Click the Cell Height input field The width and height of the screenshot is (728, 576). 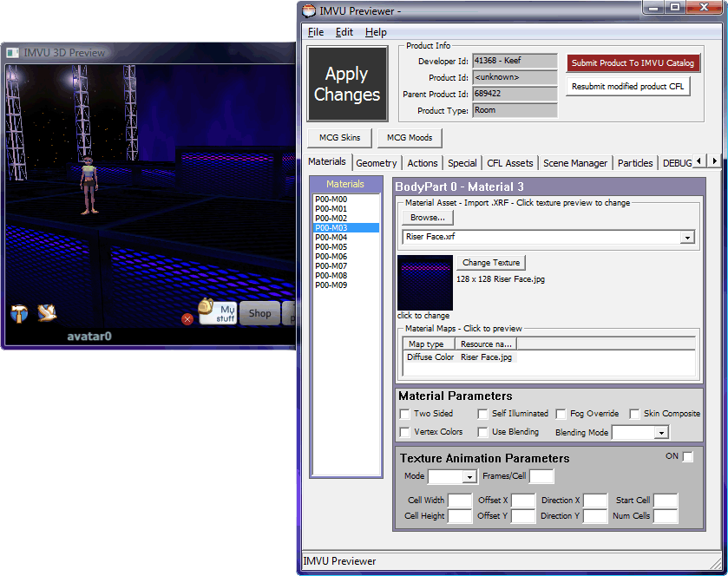[460, 516]
